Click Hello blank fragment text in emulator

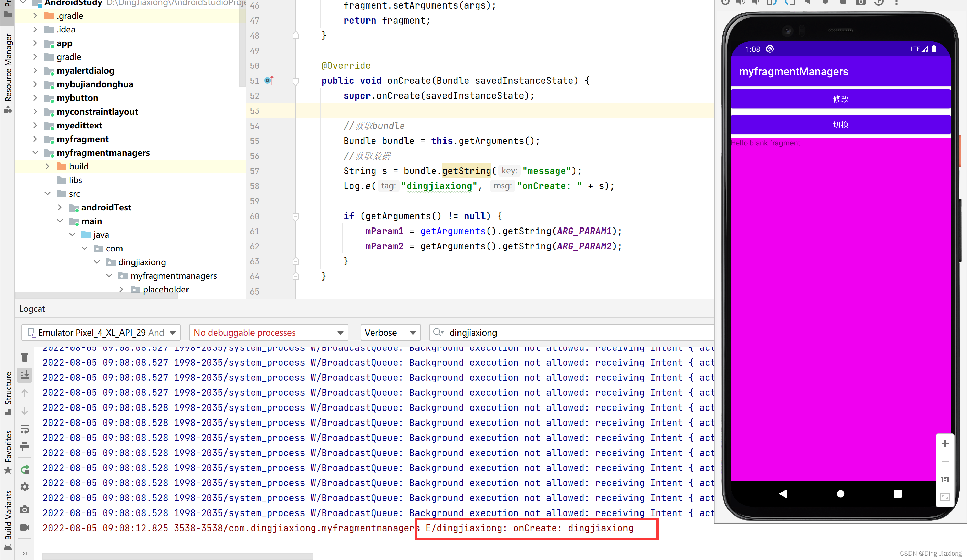click(765, 143)
